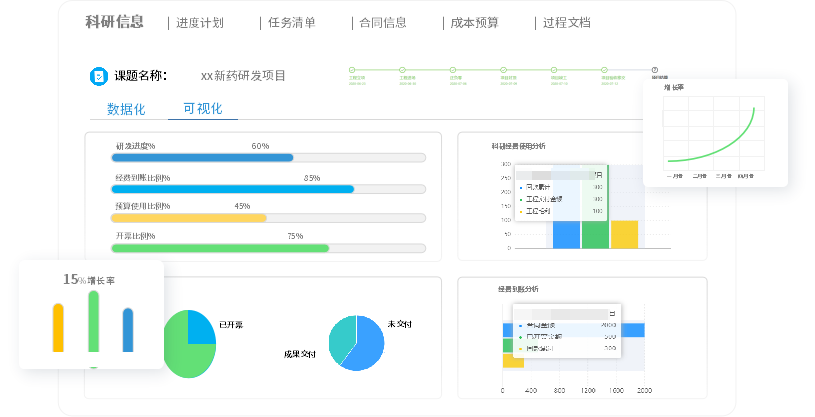
Task: Click the third checkmark node on the timeline
Action: click(x=453, y=70)
